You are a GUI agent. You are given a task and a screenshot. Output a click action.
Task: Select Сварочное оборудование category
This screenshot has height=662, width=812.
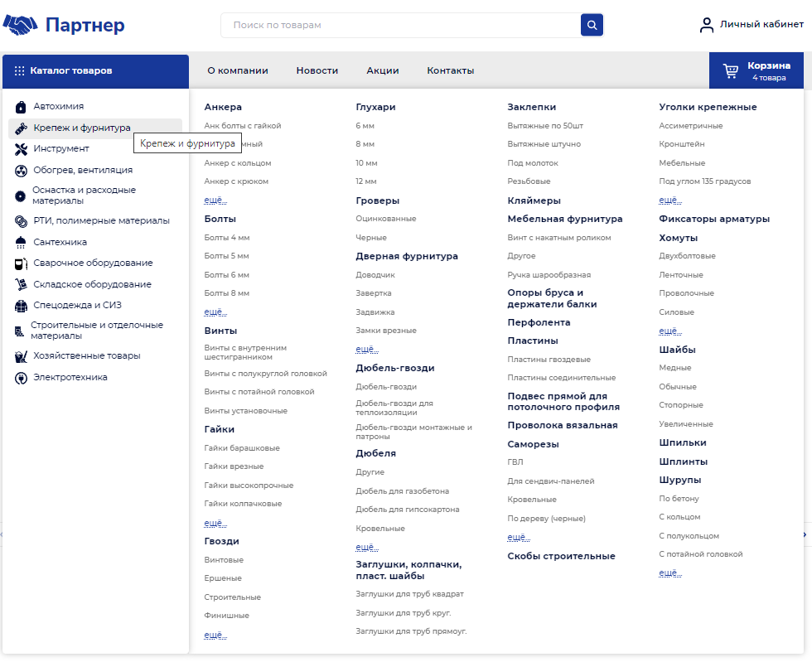tap(93, 263)
